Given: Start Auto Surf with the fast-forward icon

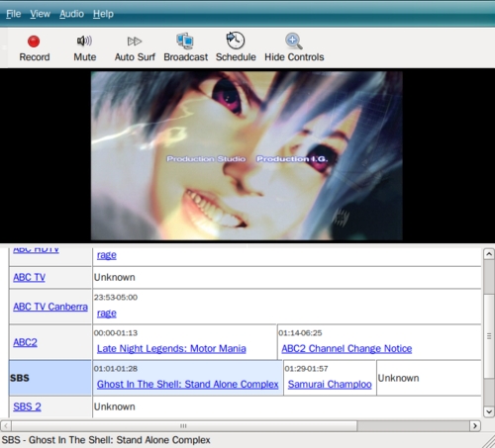Looking at the screenshot, I should pyautogui.click(x=135, y=42).
